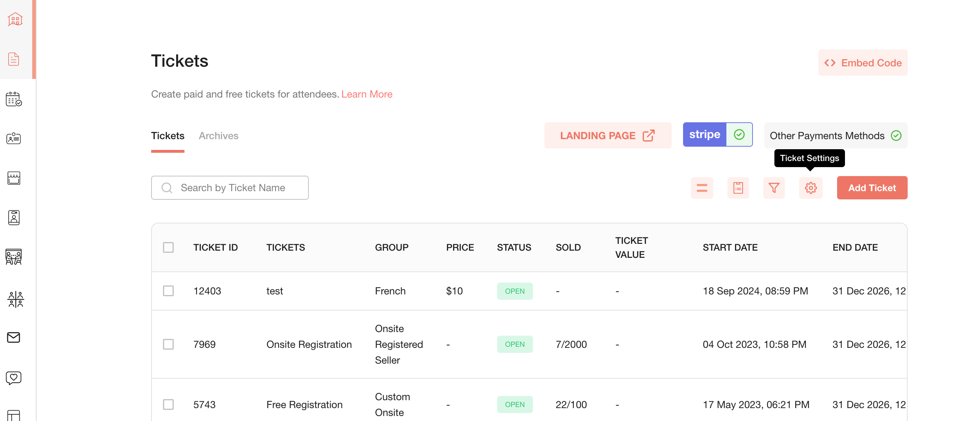Toggle the select-all tickets header checkbox

coord(168,247)
